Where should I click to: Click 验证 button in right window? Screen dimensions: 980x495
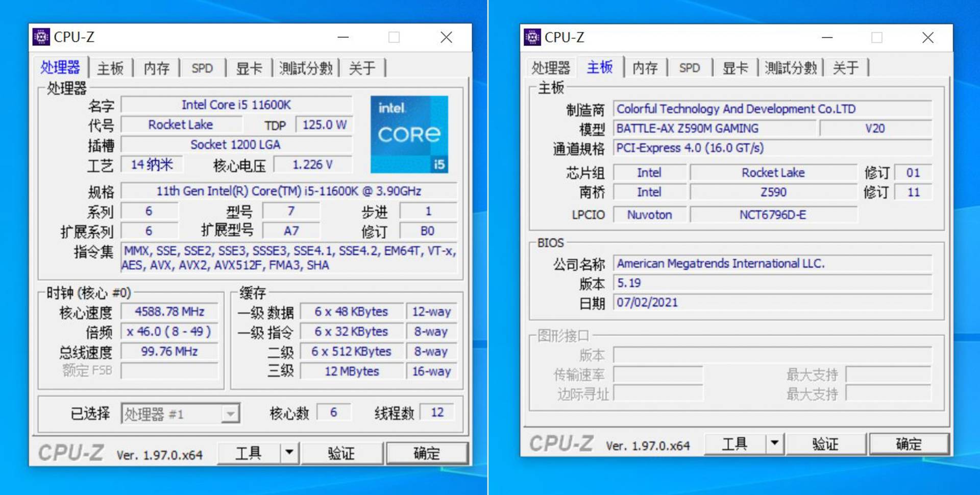click(825, 443)
